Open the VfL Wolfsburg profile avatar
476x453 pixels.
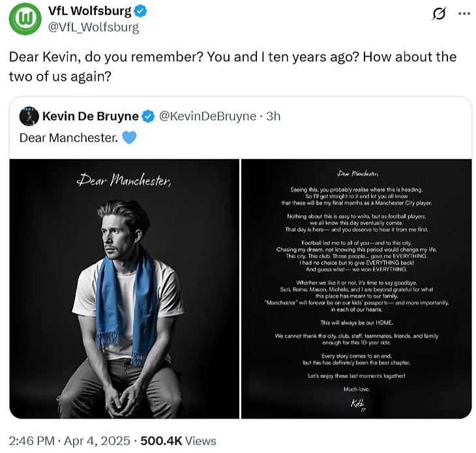coord(25,18)
